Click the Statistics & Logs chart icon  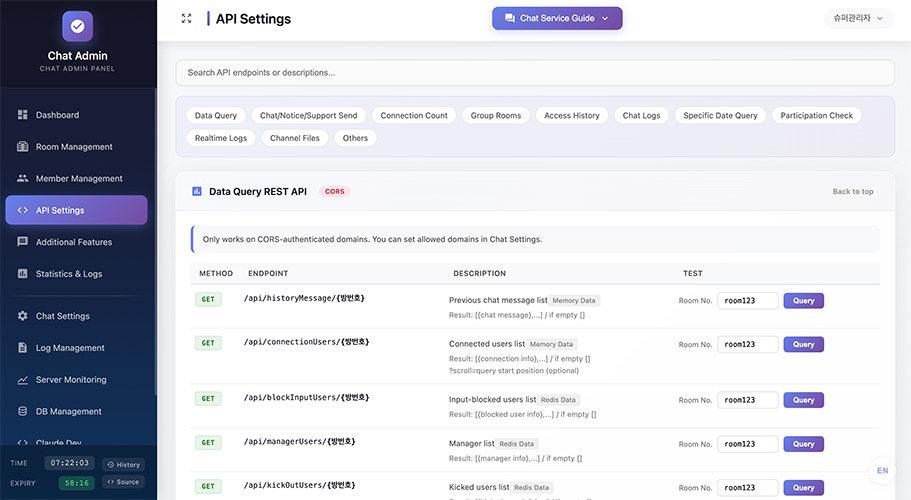point(23,274)
